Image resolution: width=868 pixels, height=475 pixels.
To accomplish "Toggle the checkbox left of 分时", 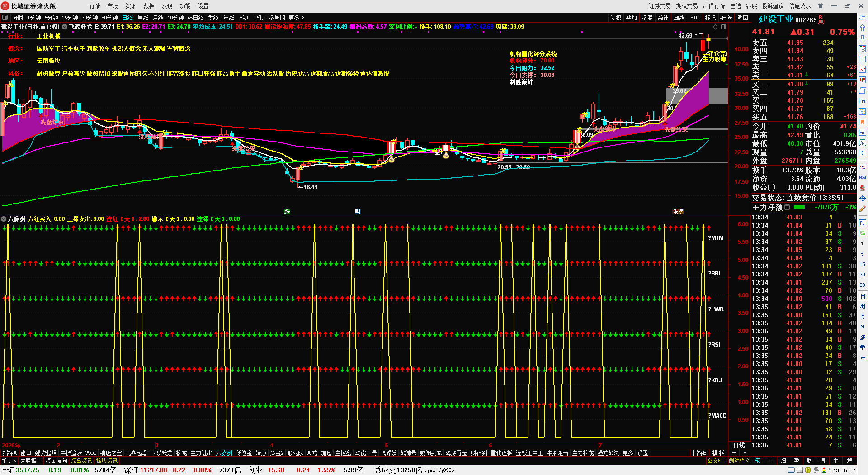I will 5,18.
